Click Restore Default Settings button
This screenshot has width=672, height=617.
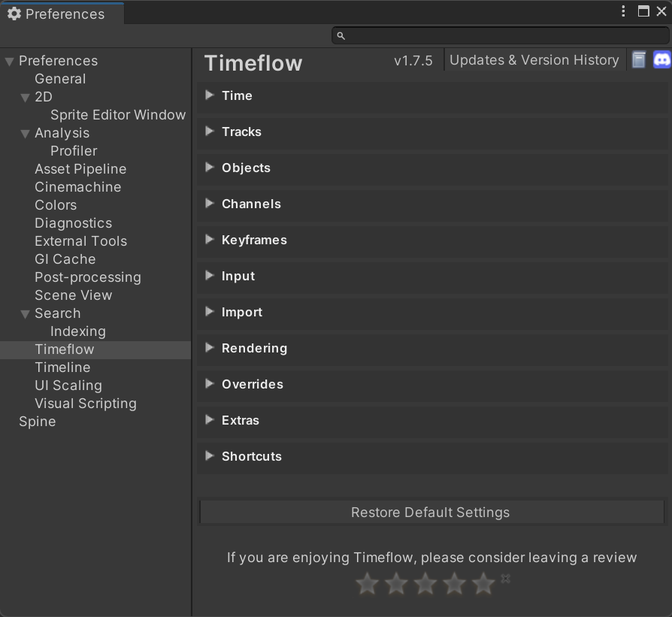(431, 512)
